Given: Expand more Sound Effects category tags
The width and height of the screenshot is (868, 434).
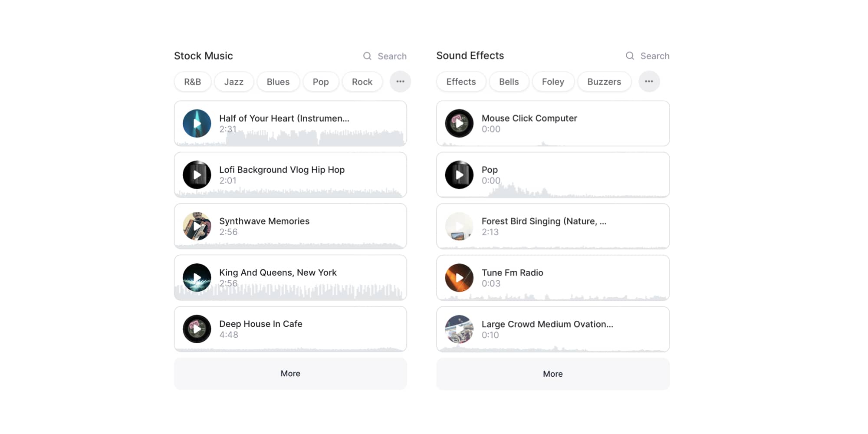Looking at the screenshot, I should 649,82.
